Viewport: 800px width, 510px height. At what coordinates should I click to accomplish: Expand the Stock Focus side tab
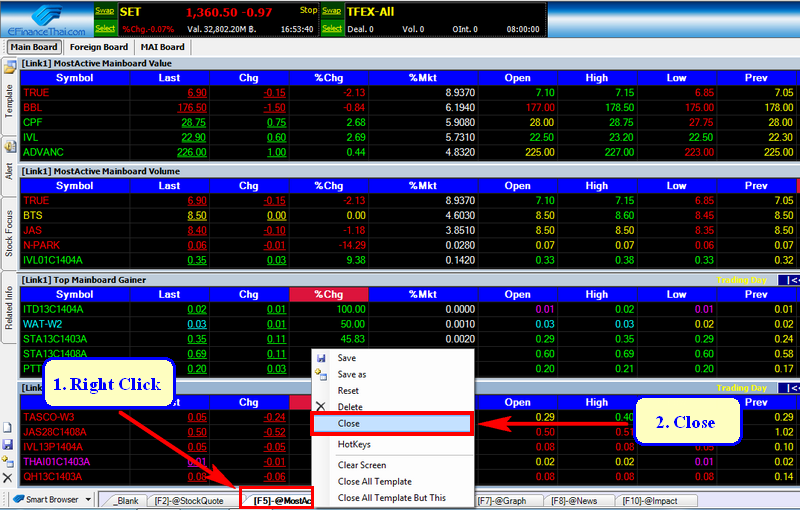tap(9, 234)
